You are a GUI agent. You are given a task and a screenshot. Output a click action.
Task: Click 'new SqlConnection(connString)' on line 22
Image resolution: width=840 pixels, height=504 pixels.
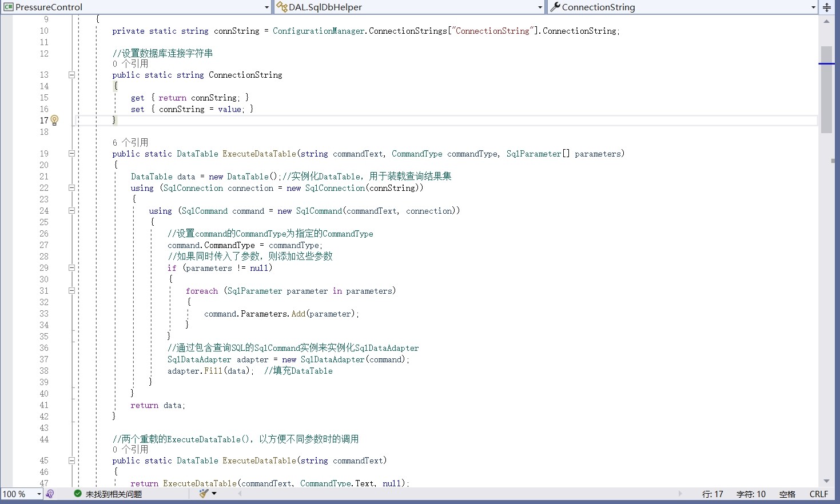355,188
